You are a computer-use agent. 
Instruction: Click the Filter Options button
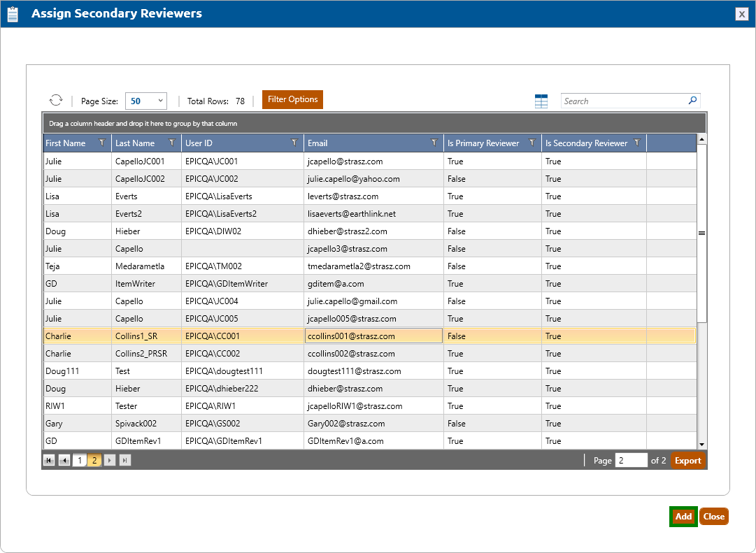click(x=292, y=100)
